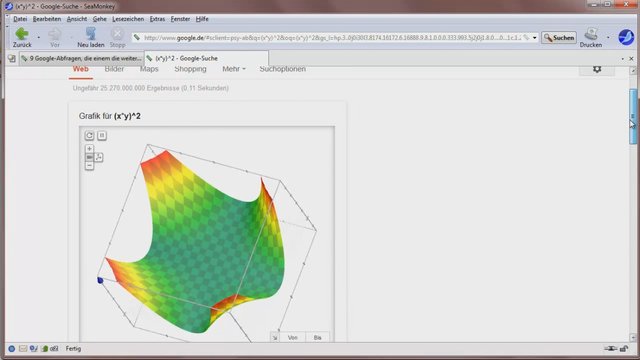The image size is (640, 360).
Task: Open Suchoptionen search tools
Action: [282, 69]
